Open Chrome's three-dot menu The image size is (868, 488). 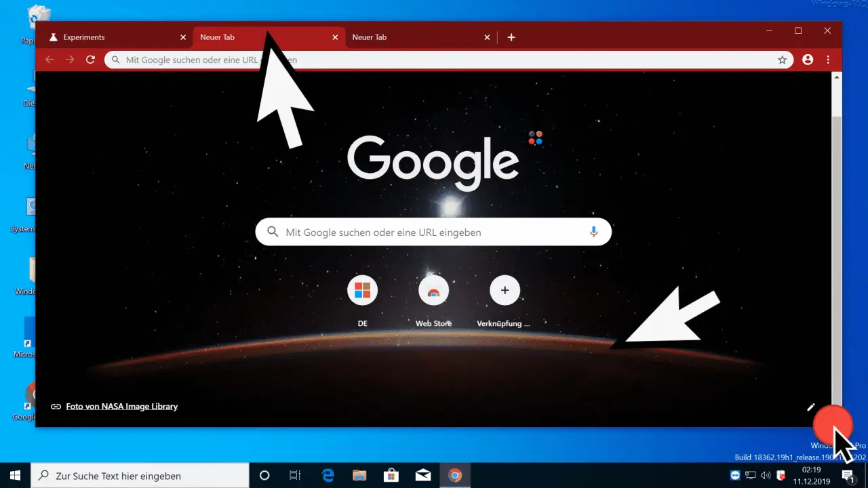pos(828,60)
